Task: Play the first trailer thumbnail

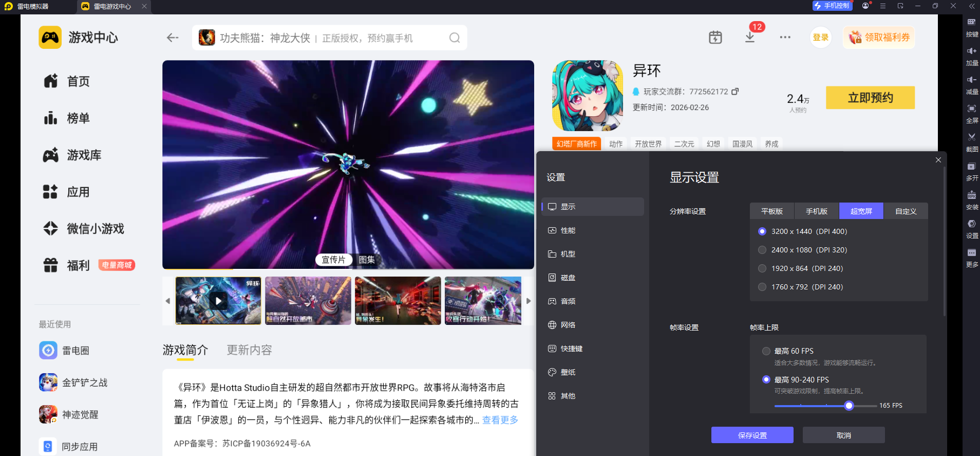Action: pyautogui.click(x=218, y=301)
